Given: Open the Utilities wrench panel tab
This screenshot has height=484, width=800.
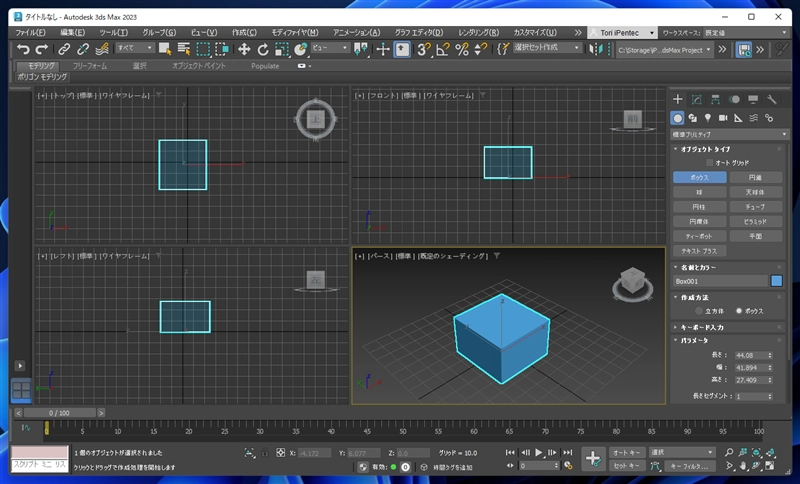Looking at the screenshot, I should click(771, 99).
